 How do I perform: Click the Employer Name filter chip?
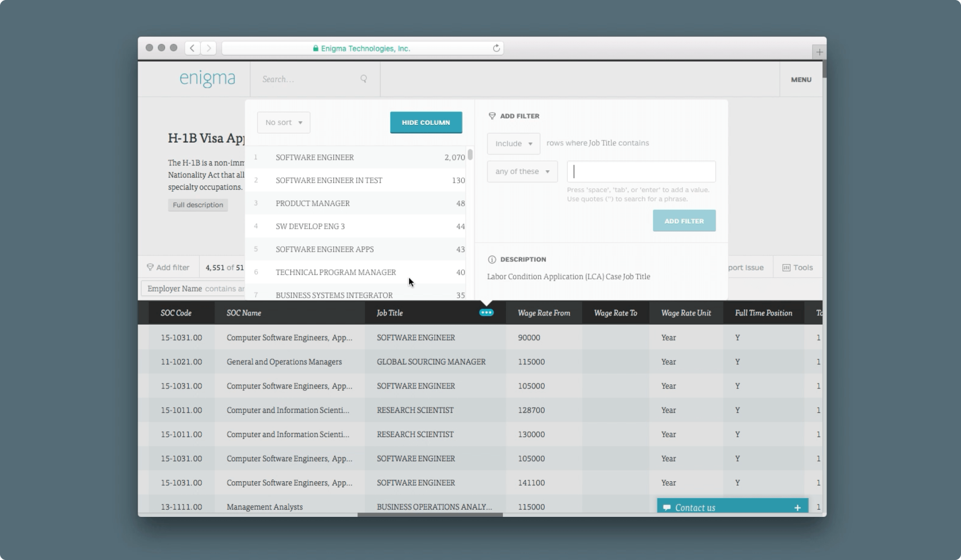193,288
